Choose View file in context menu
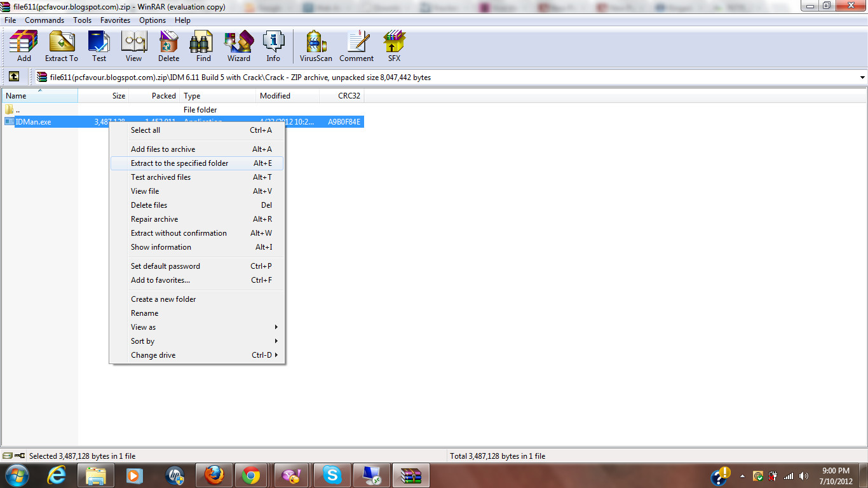 tap(197, 191)
